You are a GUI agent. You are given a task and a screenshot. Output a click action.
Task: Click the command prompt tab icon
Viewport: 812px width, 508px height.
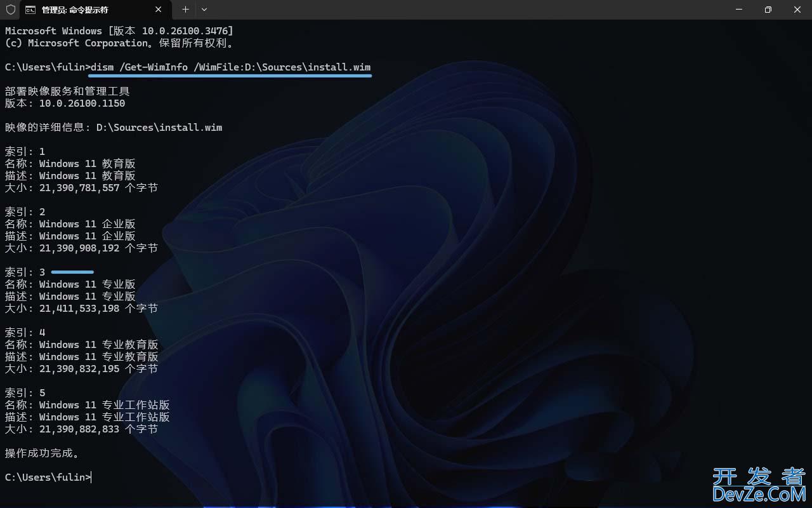tap(30, 10)
